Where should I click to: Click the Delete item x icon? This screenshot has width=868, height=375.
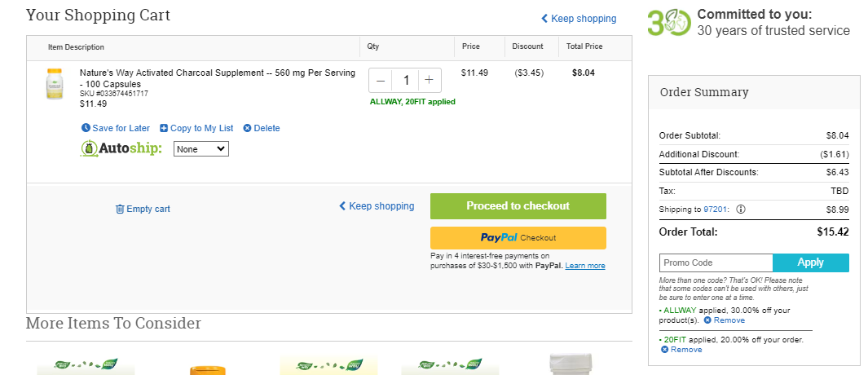coord(248,128)
